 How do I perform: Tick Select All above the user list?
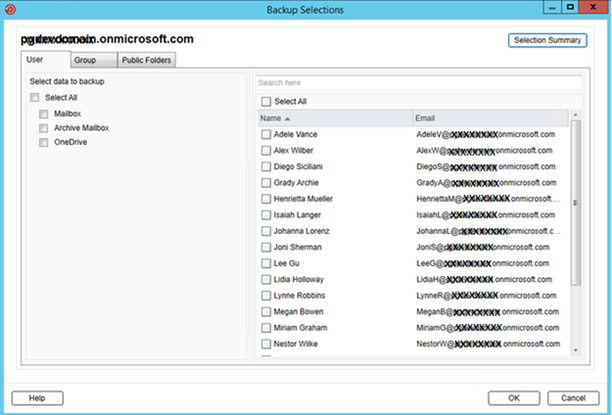(x=266, y=102)
